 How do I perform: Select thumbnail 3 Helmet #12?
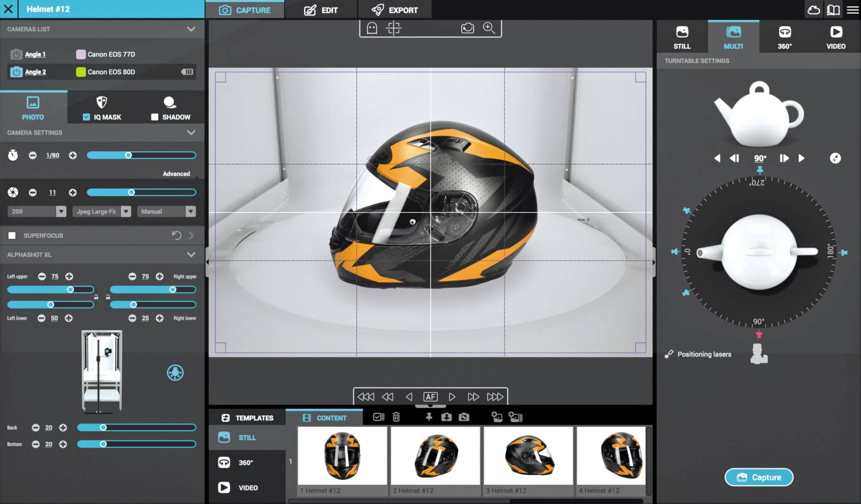coord(528,461)
